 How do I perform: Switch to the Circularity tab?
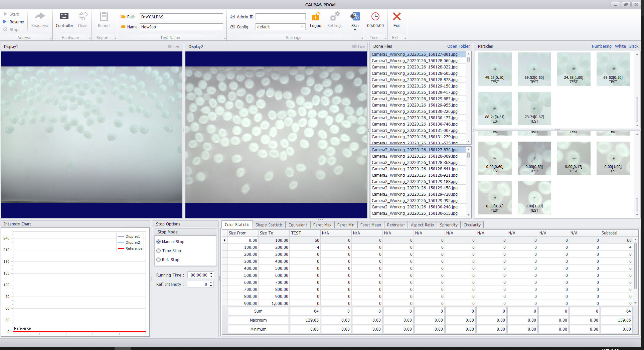pyautogui.click(x=472, y=225)
